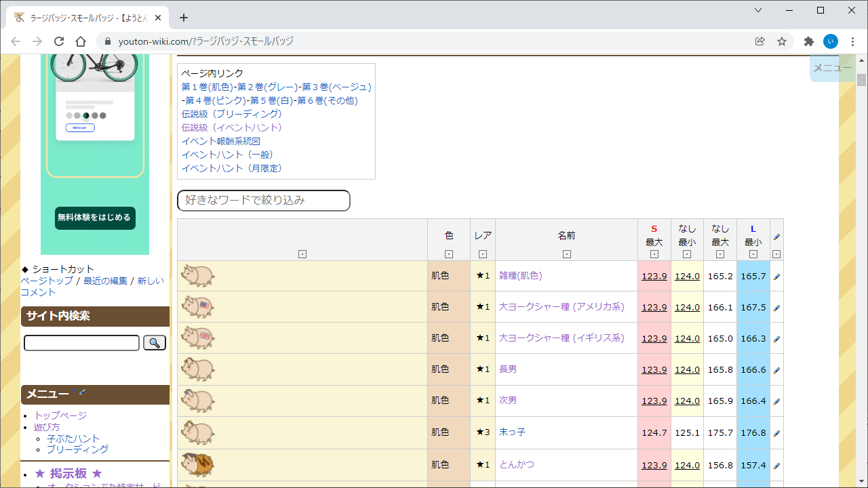
Task: Toggle sort on the 色 column
Action: coord(449,254)
